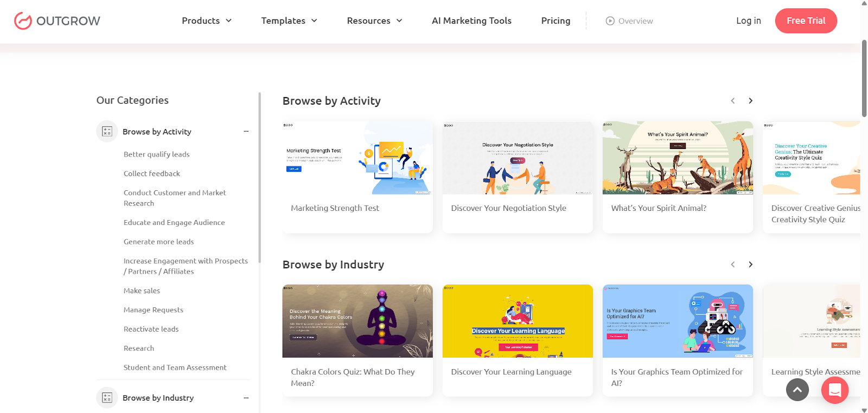Viewport: 868px width, 413px height.
Task: Open the What's Your Spirit Animal thumbnail
Action: (x=678, y=158)
